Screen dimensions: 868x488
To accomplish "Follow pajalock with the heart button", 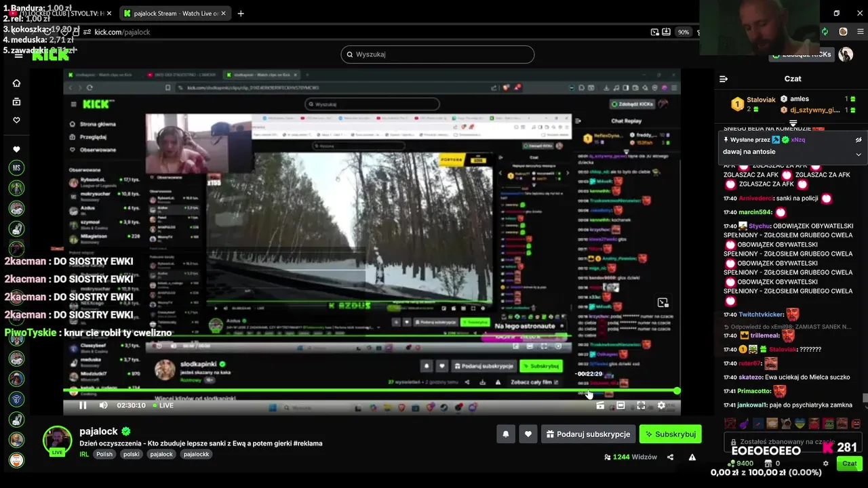I will click(x=528, y=434).
